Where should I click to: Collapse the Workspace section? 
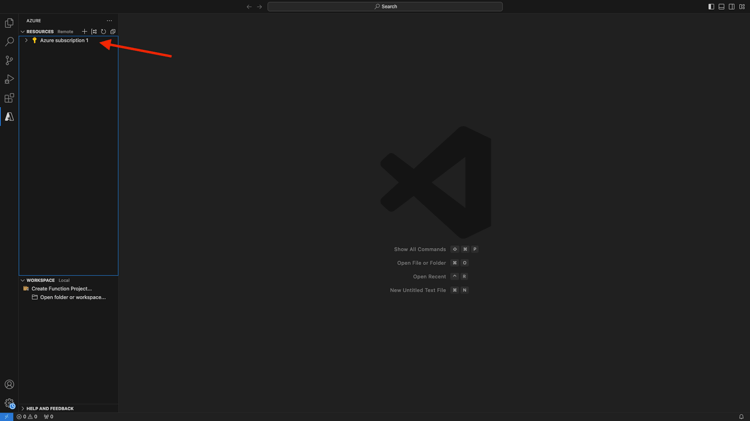coord(22,280)
